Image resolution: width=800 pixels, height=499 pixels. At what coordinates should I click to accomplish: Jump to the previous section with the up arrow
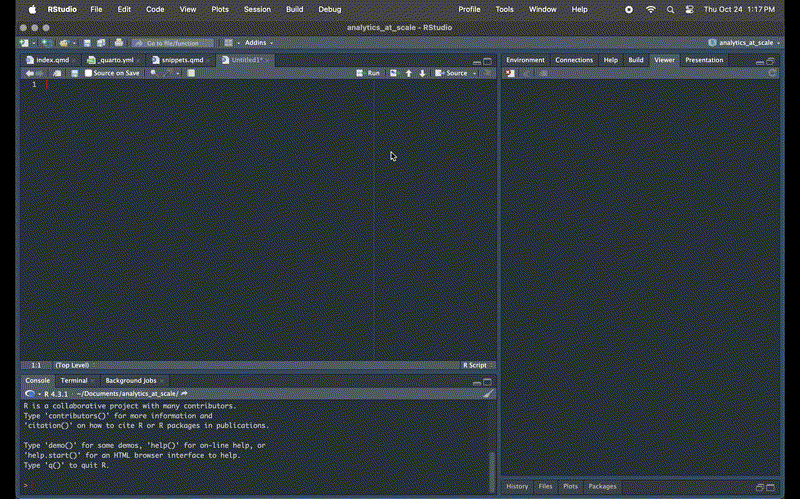point(409,73)
